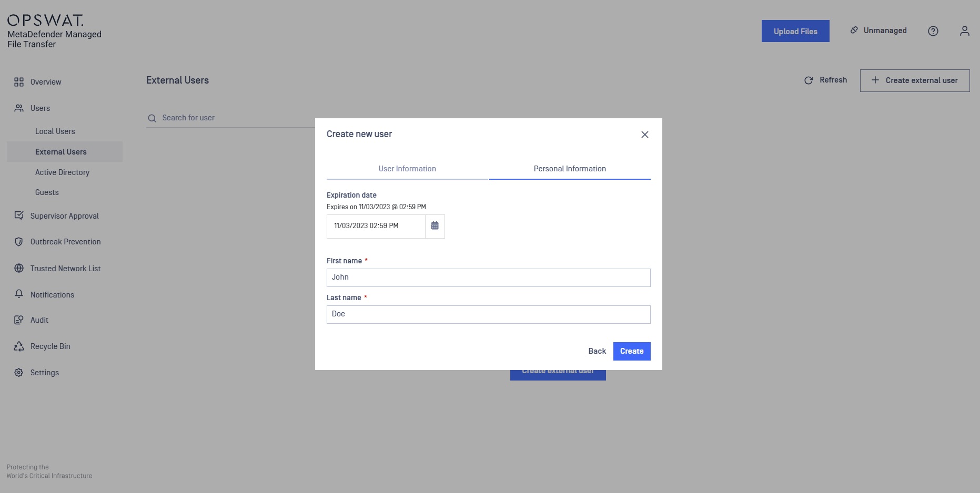
Task: Select the Personal Information tab
Action: (570, 169)
